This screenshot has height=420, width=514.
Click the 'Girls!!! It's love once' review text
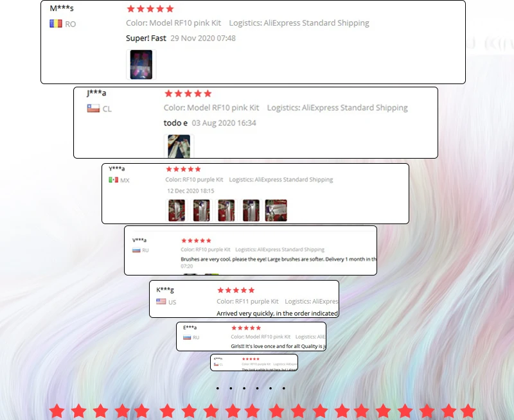click(x=278, y=346)
